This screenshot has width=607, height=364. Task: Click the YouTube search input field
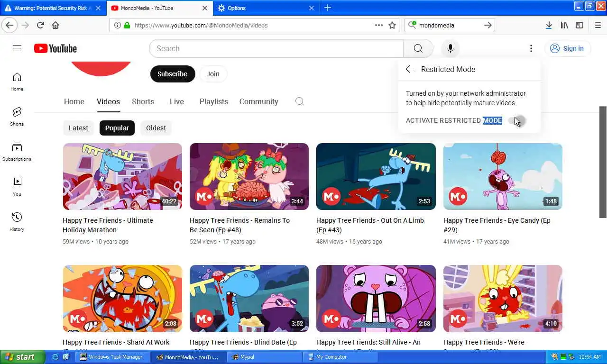[276, 48]
